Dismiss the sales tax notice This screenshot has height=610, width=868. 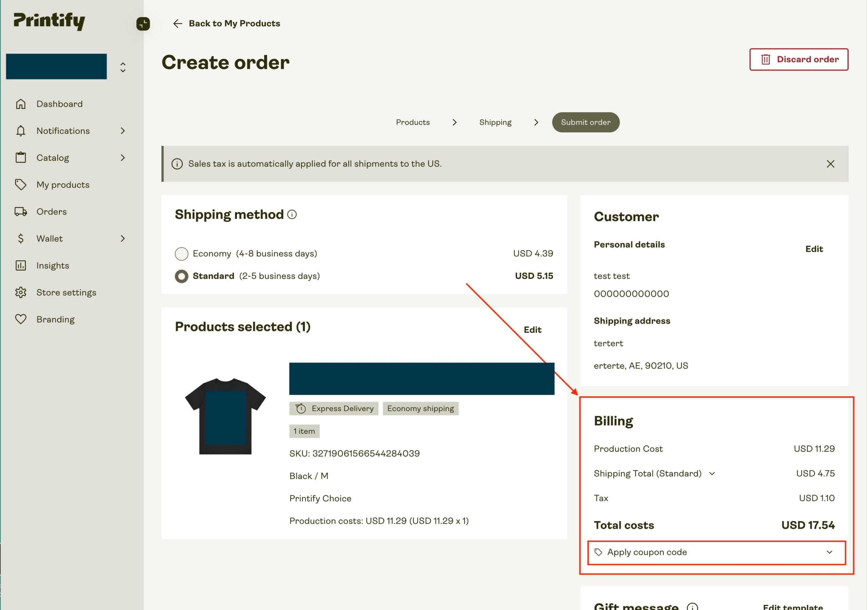click(x=830, y=164)
